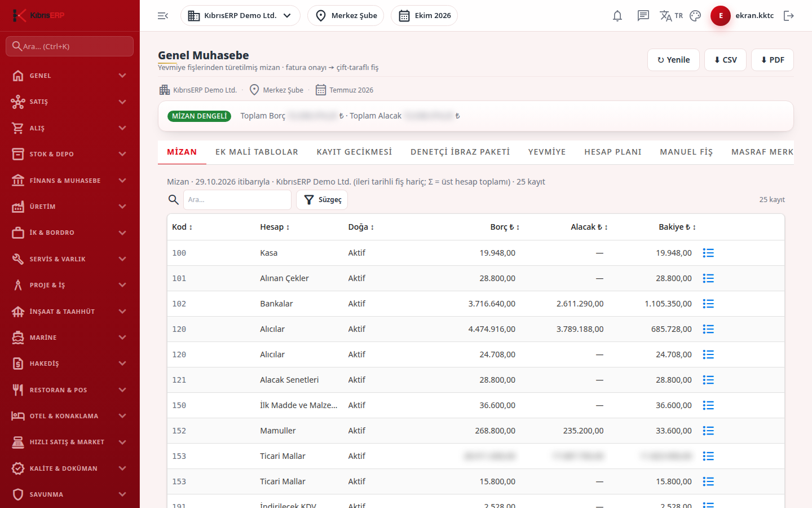The width and height of the screenshot is (812, 508).
Task: Sort table by Alacak column
Action: 589,227
